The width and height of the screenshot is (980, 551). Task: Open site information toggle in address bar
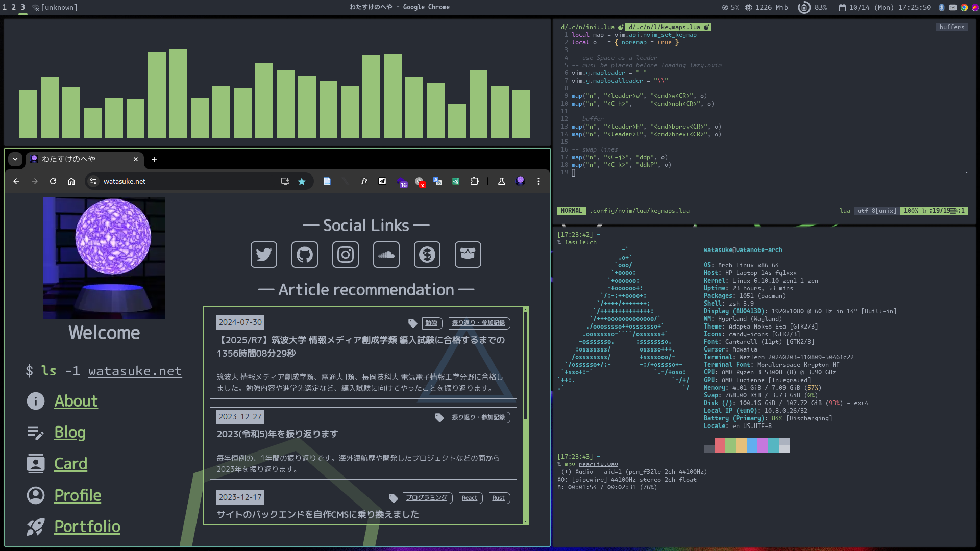click(x=93, y=181)
